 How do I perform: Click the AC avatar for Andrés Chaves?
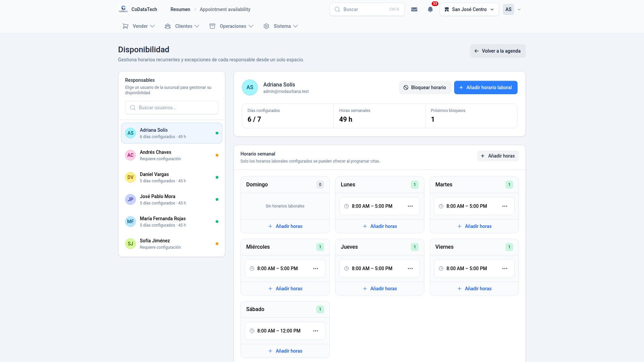(130, 155)
